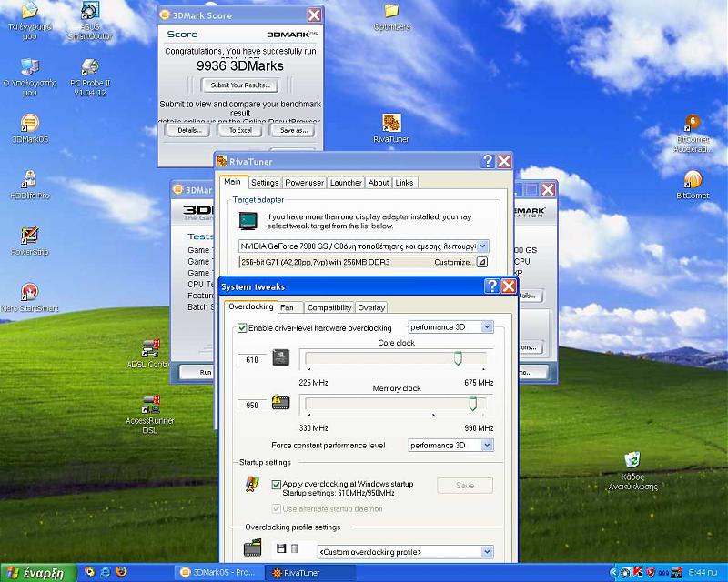
Task: Open the Τα έγγραφά μου desktop icon
Action: point(30,21)
